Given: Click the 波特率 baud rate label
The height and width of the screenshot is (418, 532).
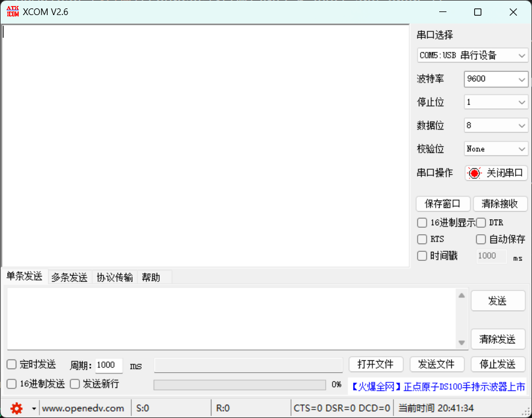Looking at the screenshot, I should 430,80.
